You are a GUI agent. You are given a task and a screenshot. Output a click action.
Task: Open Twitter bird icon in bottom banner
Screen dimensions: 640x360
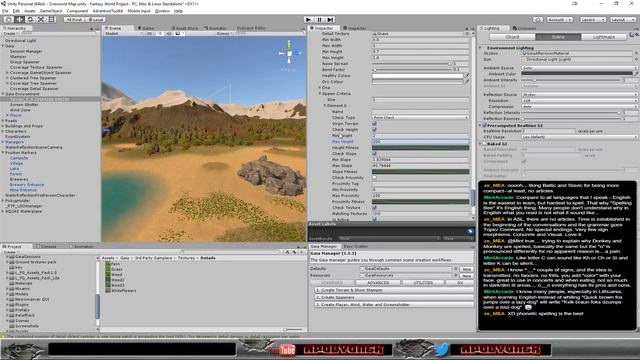coord(441,349)
